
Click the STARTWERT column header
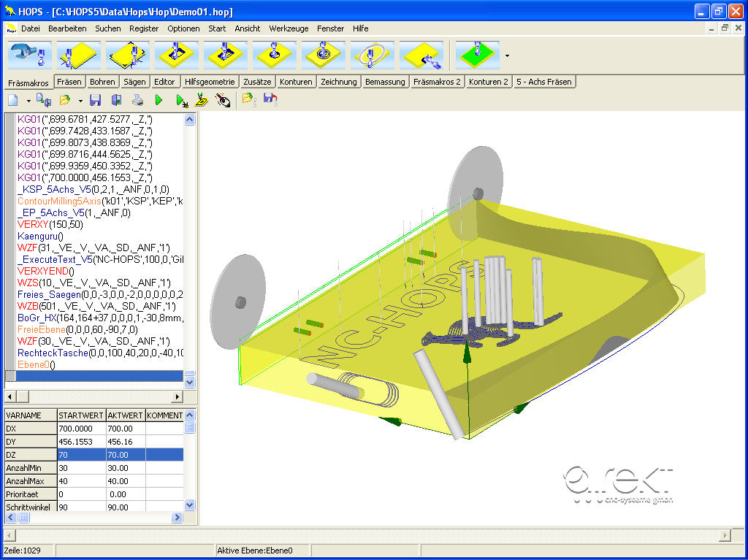click(x=81, y=415)
